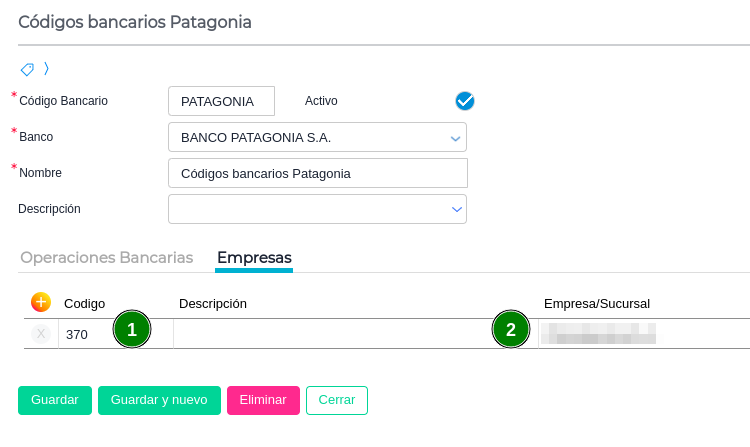Click the blurred Empresa/Sucursal cell
This screenshot has width=750, height=447.
click(598, 333)
